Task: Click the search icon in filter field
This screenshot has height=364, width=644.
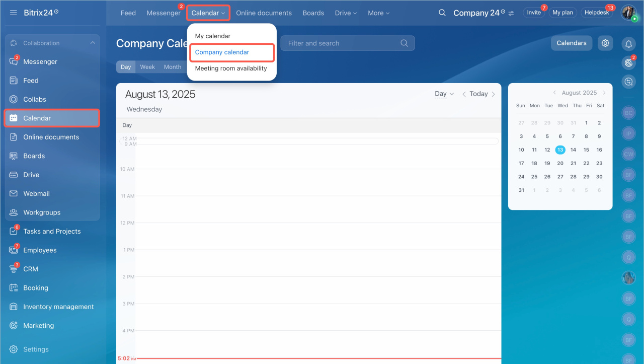Action: [x=404, y=43]
